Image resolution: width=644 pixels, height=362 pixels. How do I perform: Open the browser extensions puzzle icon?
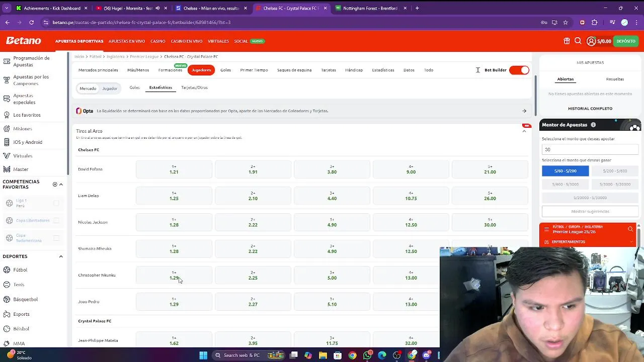(x=594, y=22)
